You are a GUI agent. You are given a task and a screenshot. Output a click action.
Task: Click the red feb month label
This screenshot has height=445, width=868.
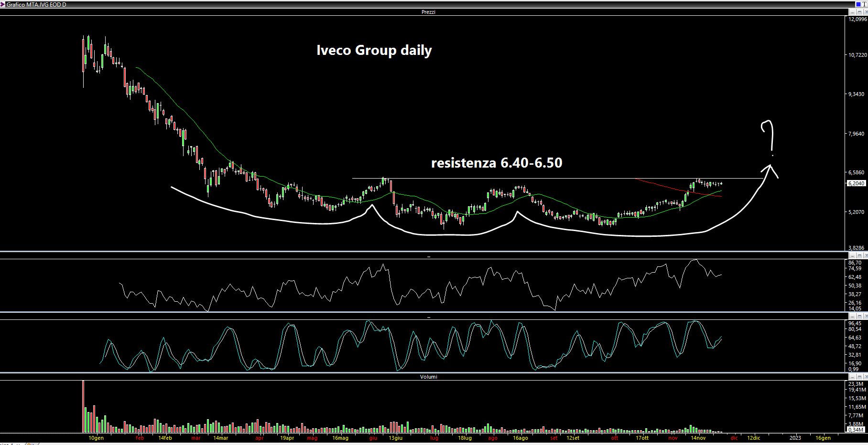pos(140,438)
